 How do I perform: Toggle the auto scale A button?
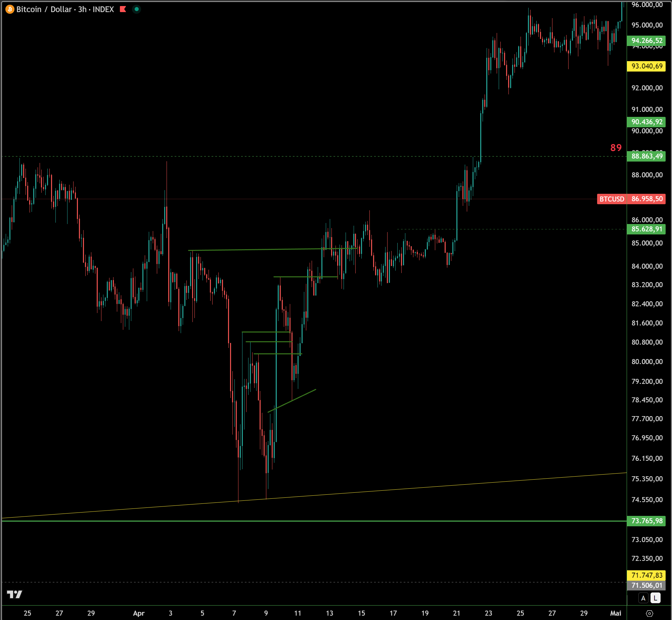[x=643, y=598]
